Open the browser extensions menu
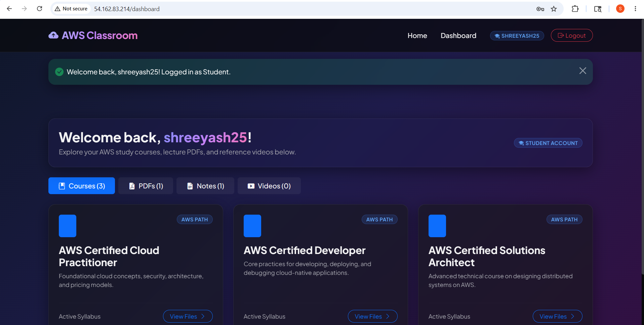 click(575, 9)
